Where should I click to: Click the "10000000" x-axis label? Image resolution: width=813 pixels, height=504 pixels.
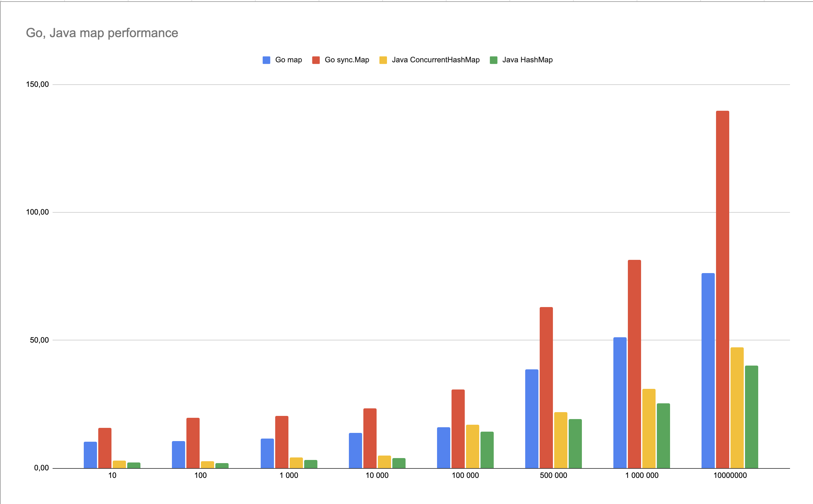tap(730, 475)
